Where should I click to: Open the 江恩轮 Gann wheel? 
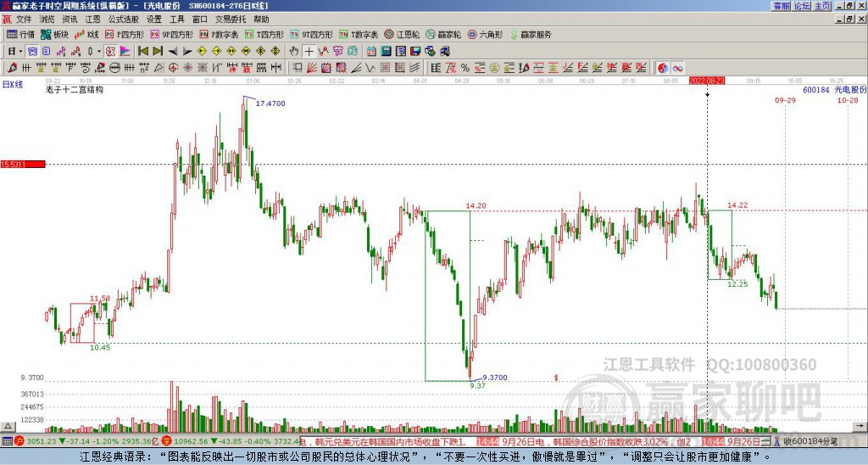(402, 34)
